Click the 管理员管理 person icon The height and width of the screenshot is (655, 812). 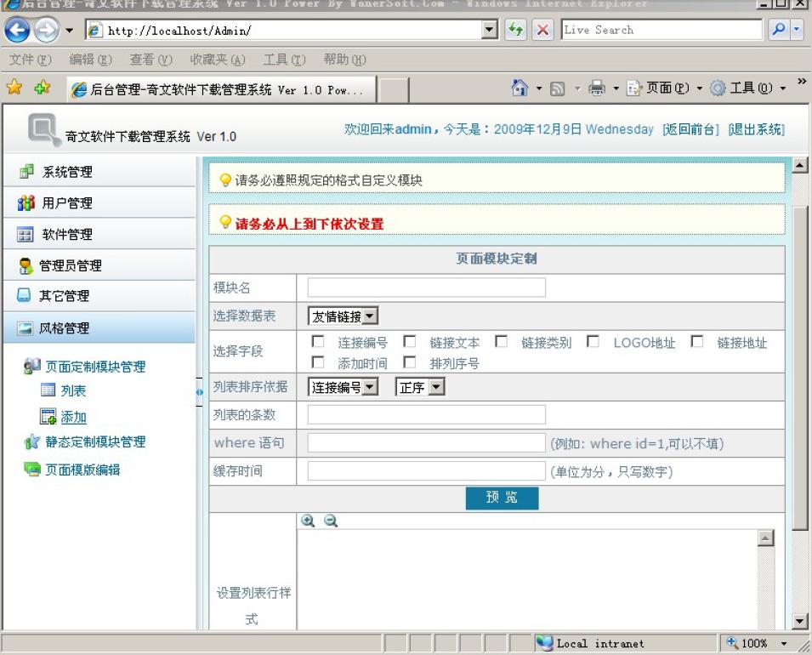point(26,265)
